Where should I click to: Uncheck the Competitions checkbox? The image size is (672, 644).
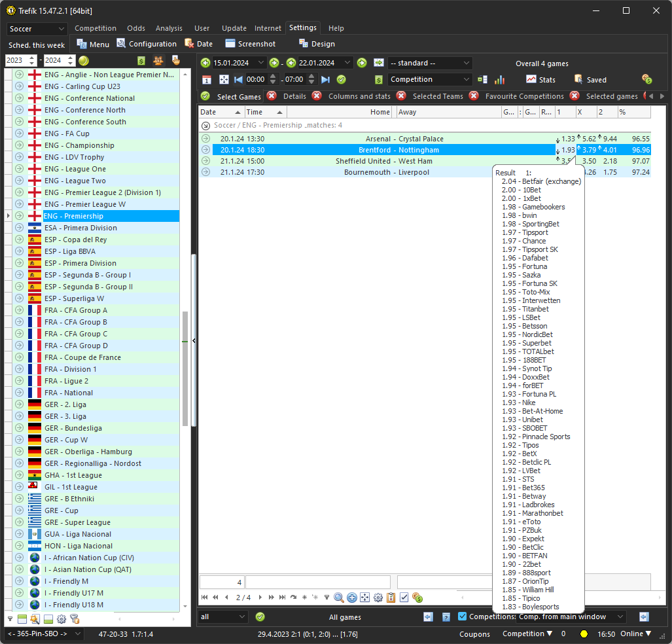click(463, 617)
